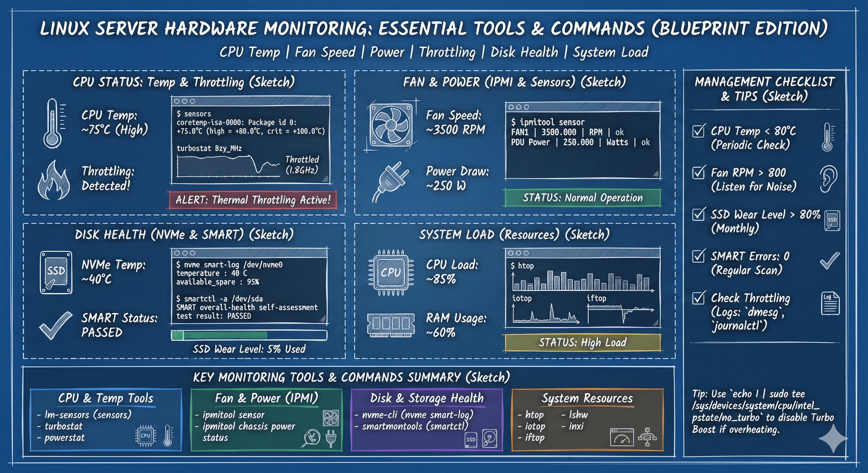Viewport: 868px width, 473px height.
Task: Click the CPU chip icon beside CPU Load
Action: 391,272
